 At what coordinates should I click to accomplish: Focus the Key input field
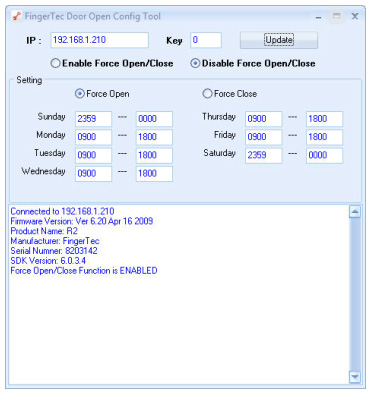point(206,40)
